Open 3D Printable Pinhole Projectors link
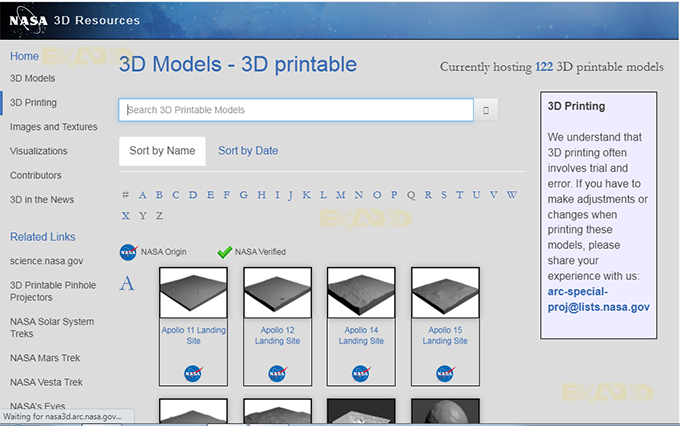680x426 pixels. click(x=53, y=292)
